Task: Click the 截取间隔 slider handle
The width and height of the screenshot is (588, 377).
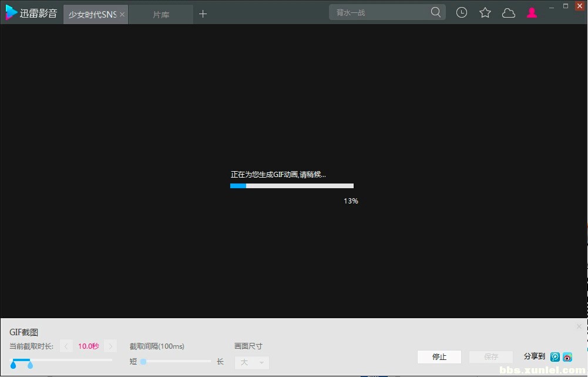Action: tap(143, 362)
